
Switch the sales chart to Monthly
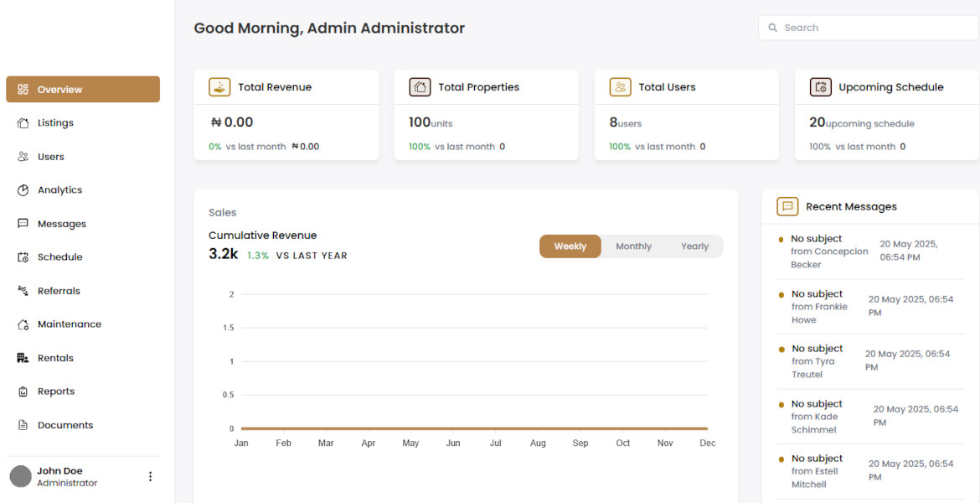(x=634, y=246)
